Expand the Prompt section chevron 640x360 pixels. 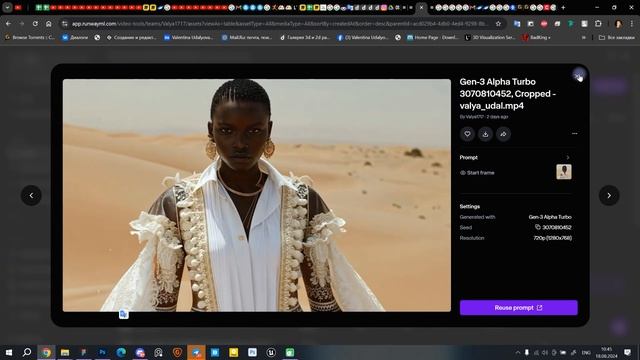(568, 158)
